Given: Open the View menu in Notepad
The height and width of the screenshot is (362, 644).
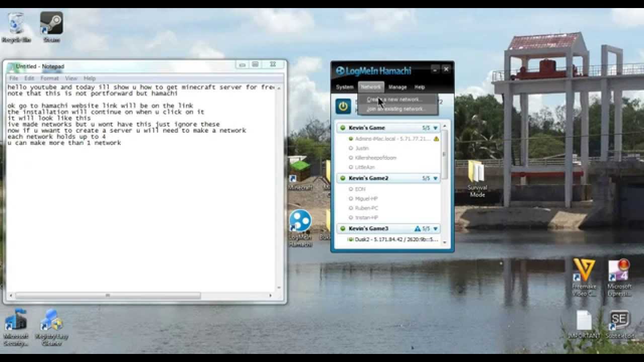Looking at the screenshot, I should tap(71, 78).
